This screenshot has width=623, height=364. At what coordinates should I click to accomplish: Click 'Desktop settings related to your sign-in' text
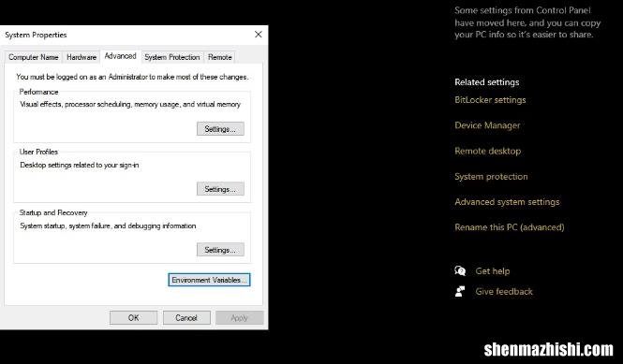80,165
